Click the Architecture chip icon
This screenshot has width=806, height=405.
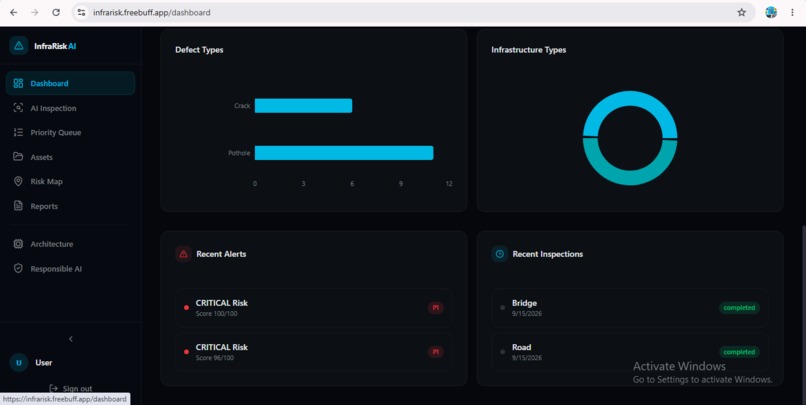(x=18, y=244)
